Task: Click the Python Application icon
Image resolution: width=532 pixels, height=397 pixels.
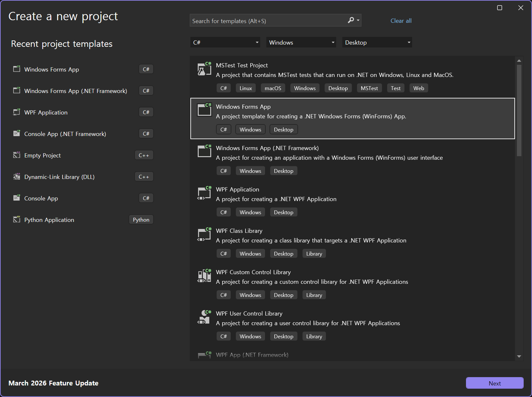Action: tap(17, 219)
